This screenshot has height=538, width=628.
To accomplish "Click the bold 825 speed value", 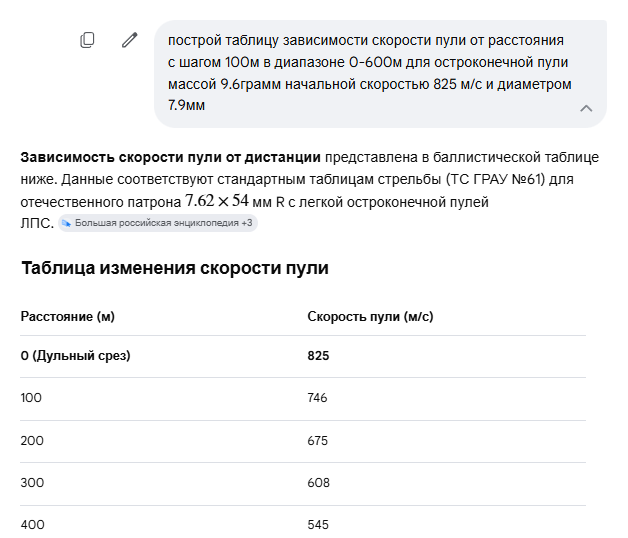I will coord(318,356).
